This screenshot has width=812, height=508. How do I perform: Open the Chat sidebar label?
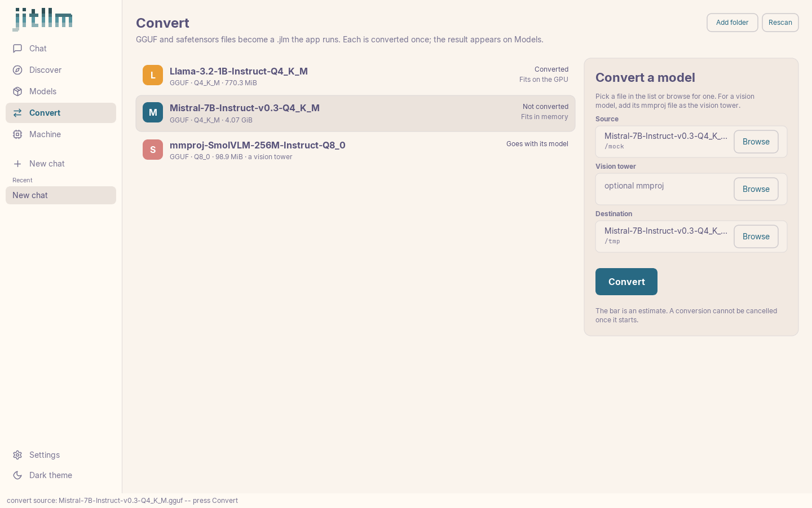[38, 49]
